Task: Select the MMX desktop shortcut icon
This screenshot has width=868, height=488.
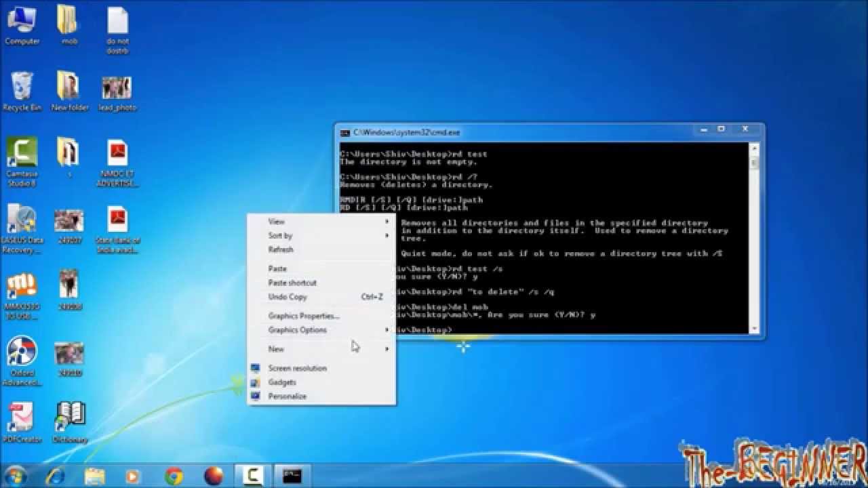Action: 22,296
